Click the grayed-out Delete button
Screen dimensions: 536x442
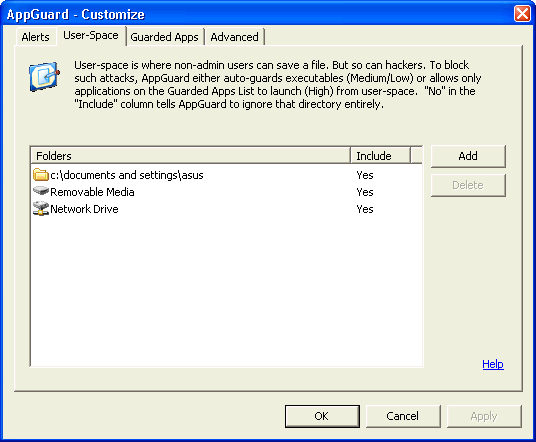click(x=468, y=185)
